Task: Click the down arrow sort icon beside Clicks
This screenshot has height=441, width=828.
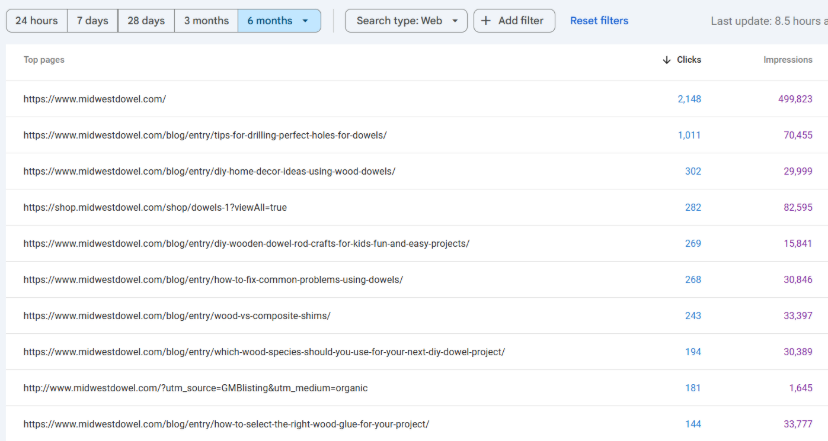Action: pos(666,60)
